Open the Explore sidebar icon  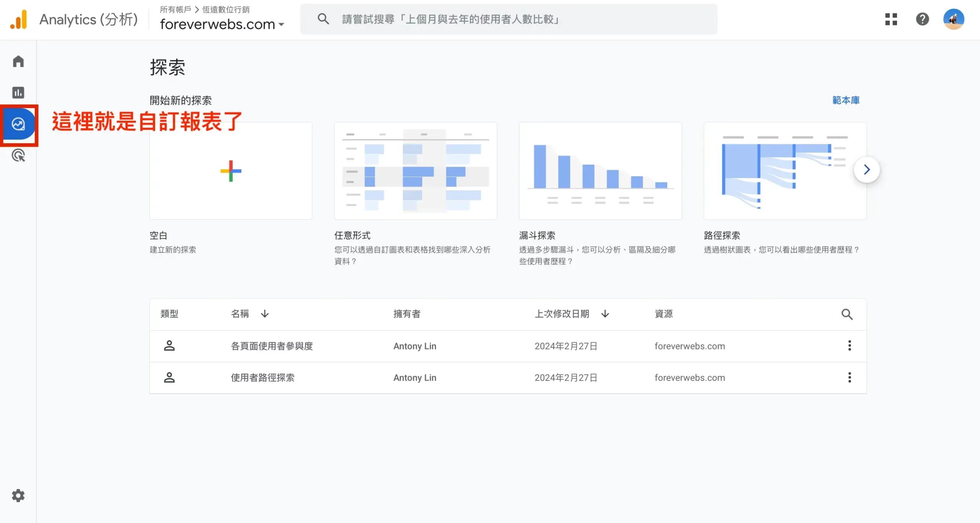click(x=18, y=124)
